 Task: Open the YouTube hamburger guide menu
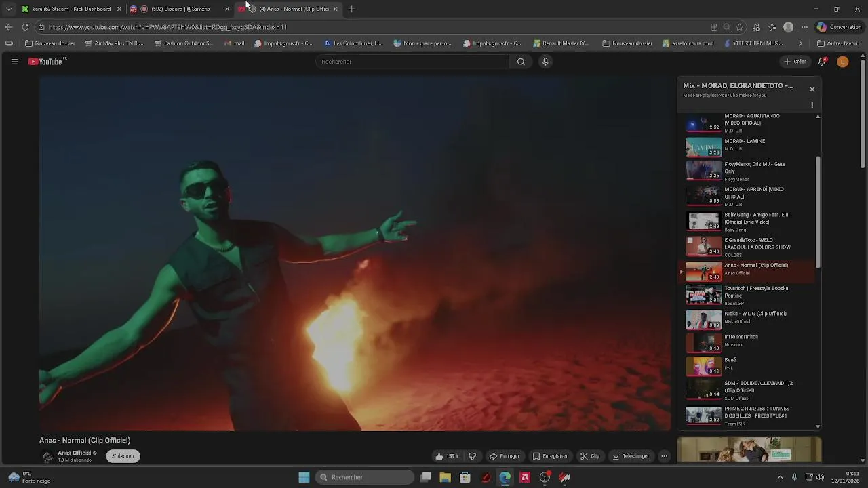[14, 62]
